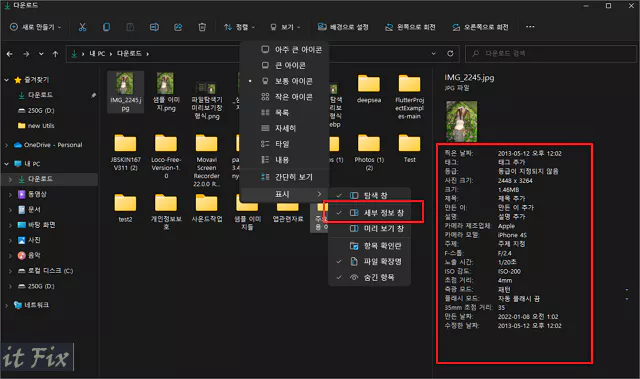Select 타일 tiles view option

tap(284, 144)
